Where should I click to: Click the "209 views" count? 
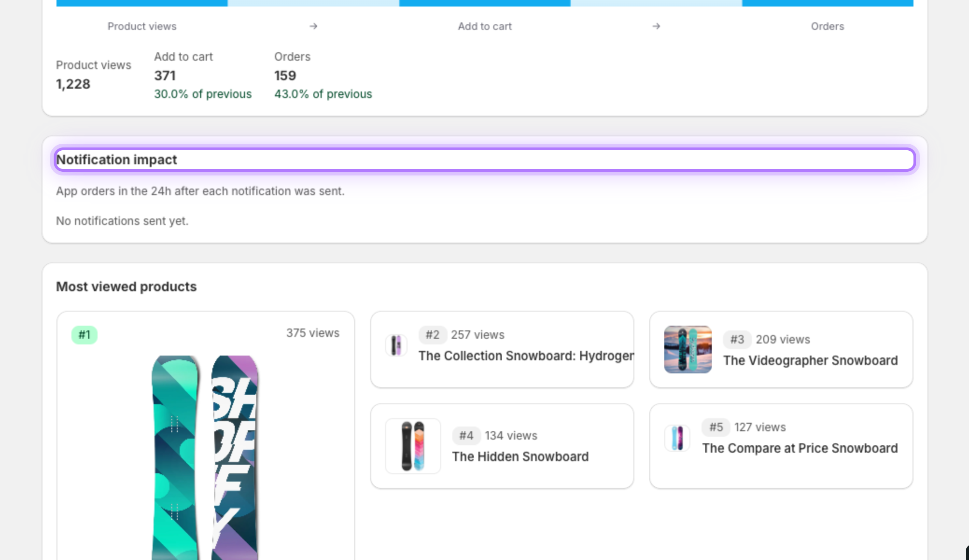point(783,339)
